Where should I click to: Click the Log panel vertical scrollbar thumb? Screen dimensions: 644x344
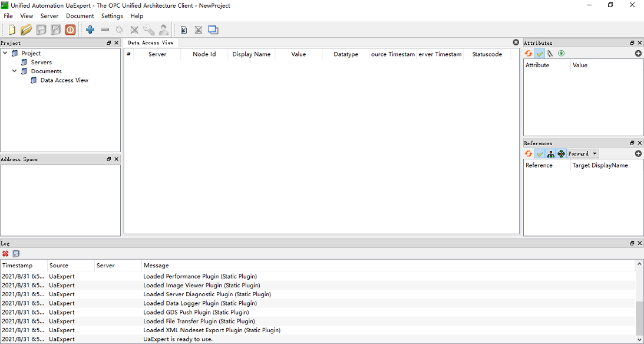(639, 318)
